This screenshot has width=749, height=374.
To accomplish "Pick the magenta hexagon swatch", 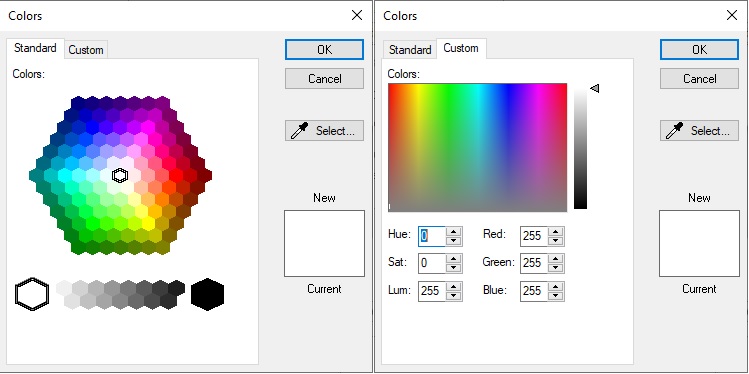I will pyautogui.click(x=148, y=127).
